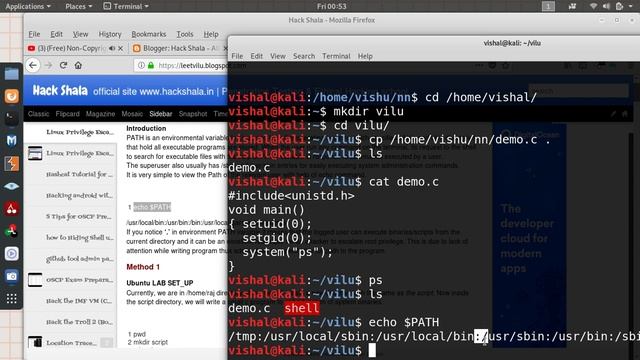Click the volume icon in top bar

[606, 6]
